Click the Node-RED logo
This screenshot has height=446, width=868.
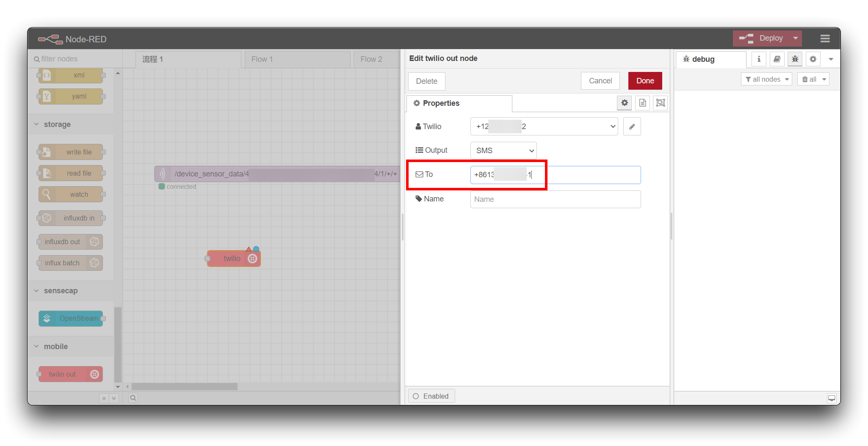pos(72,39)
